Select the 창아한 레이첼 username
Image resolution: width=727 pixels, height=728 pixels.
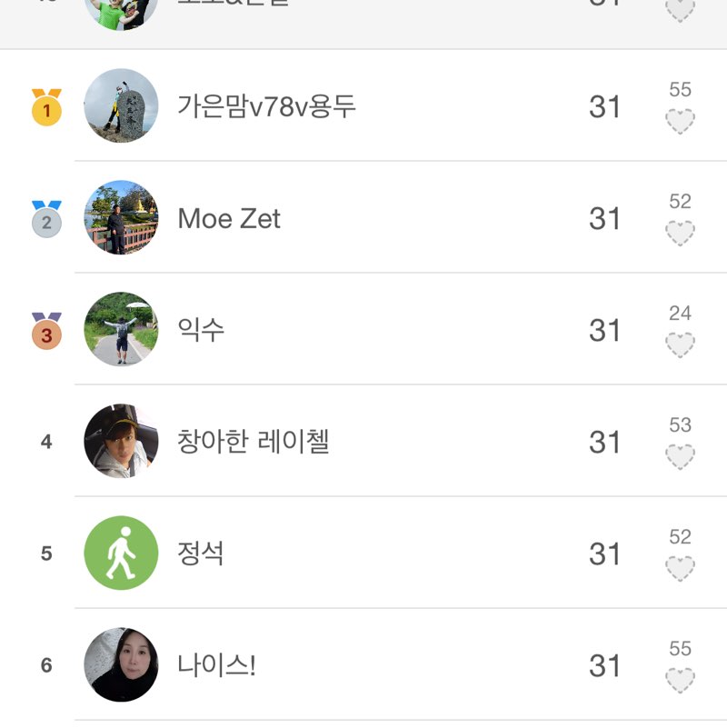click(253, 443)
